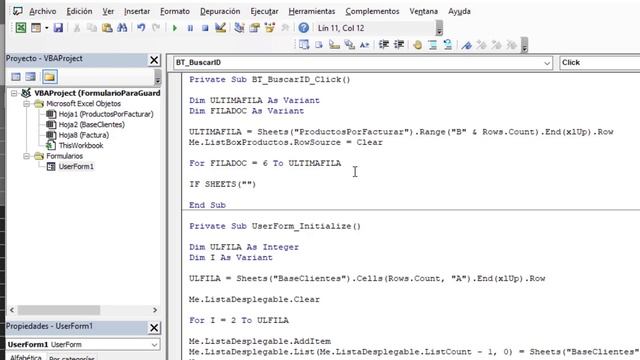Outdent the selected code lines
640x360 pixels.
tap(399, 45)
